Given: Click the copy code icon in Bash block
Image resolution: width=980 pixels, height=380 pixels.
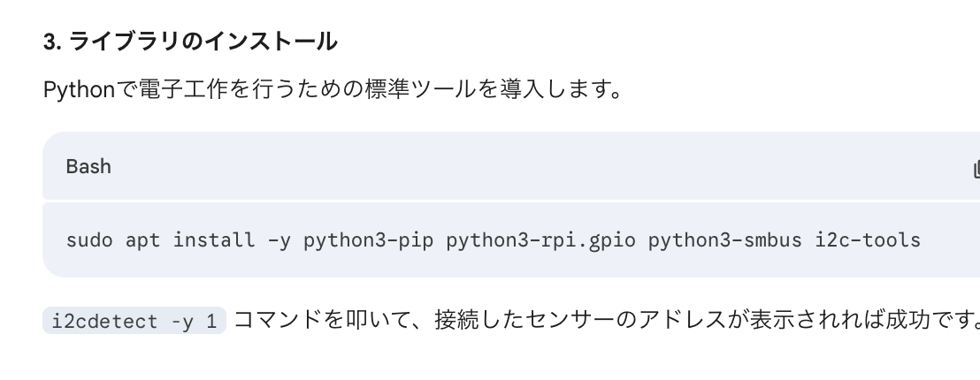Looking at the screenshot, I should click(976, 168).
